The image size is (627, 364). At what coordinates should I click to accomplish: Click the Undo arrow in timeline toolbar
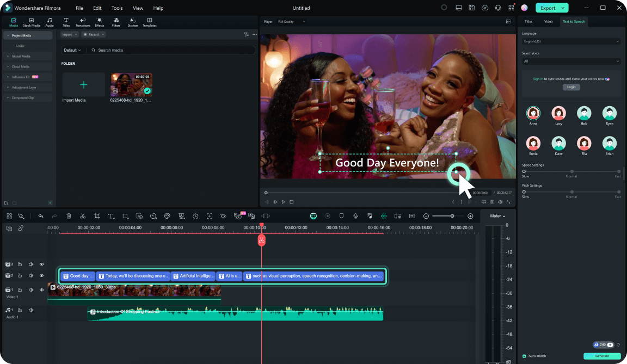[x=41, y=216]
